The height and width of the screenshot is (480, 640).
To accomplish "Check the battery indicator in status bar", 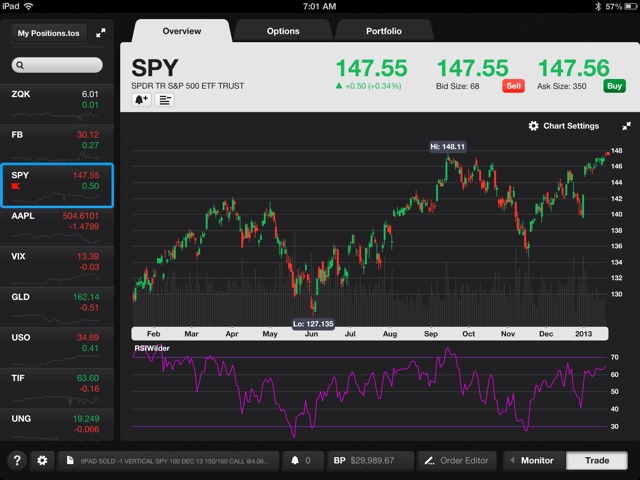I will pyautogui.click(x=630, y=6).
